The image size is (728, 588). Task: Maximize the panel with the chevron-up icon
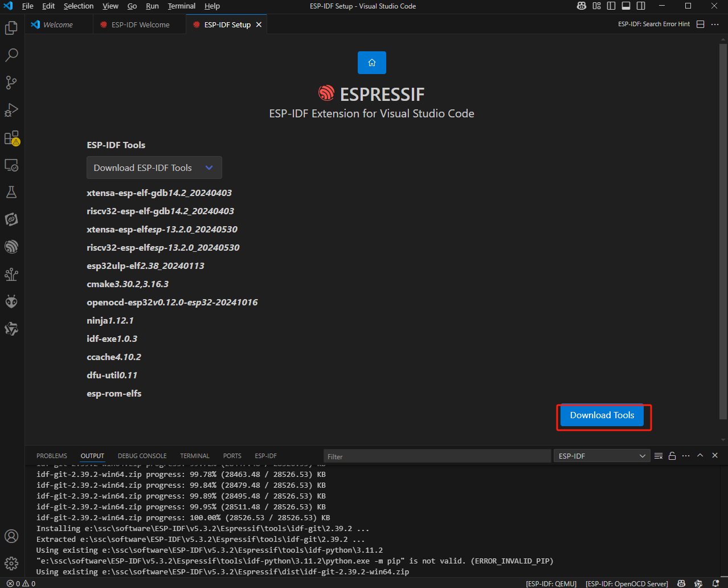pos(700,456)
